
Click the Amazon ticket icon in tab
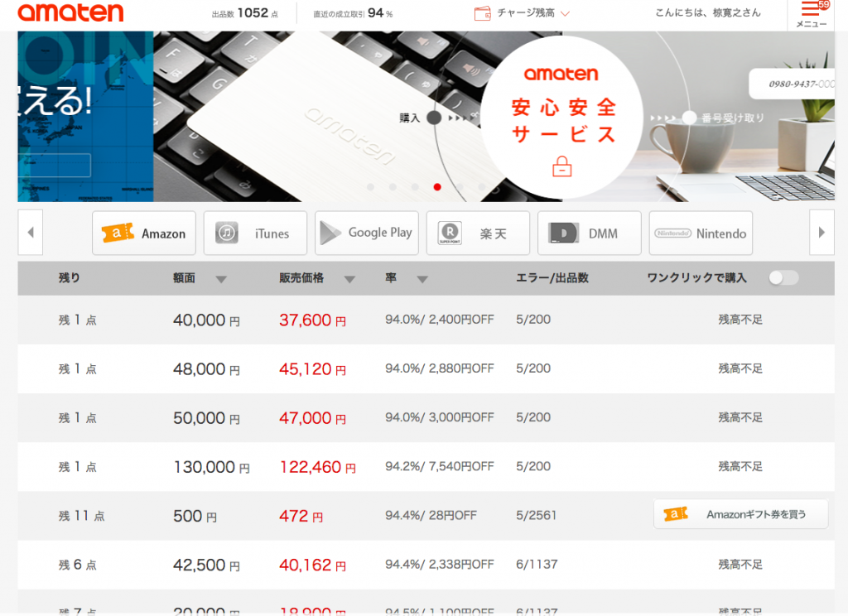pyautogui.click(x=118, y=233)
